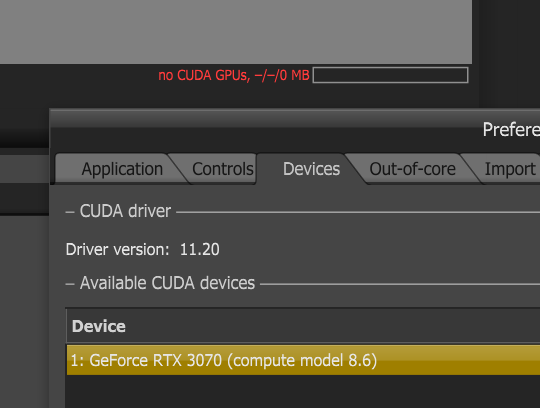Click the compute model 8.6 text
The height and width of the screenshot is (408, 540).
pos(302,361)
